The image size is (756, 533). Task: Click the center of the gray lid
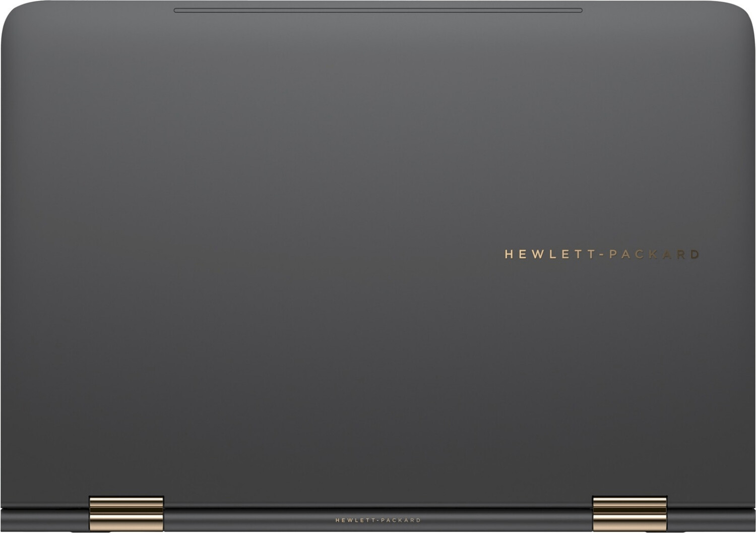(378, 252)
